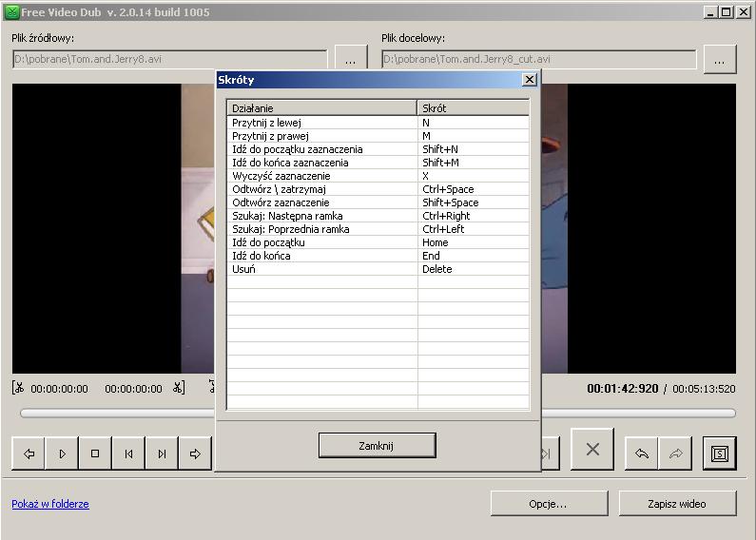This screenshot has height=540, width=756.
Task: Jump to previous frame marker button
Action: [x=128, y=453]
